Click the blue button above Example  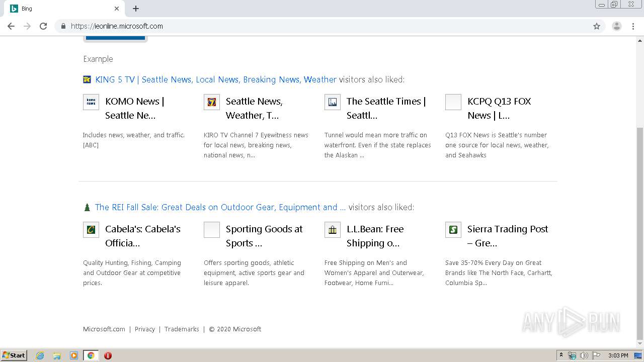115,38
